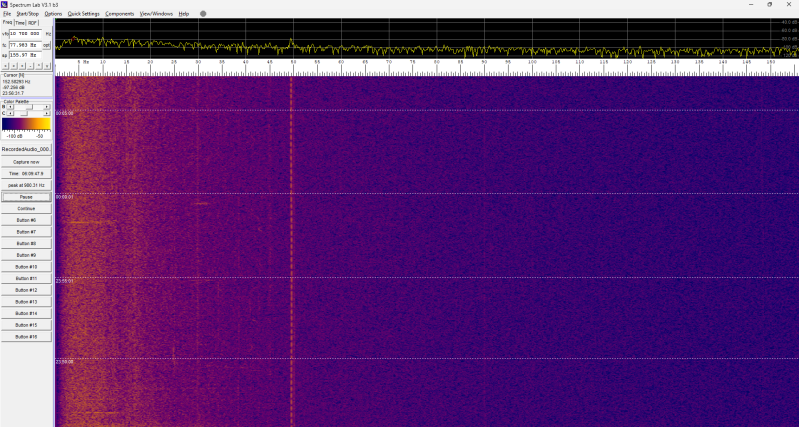Viewport: 799px width, 427px height.
Task: Click Button #6
Action: click(x=26, y=220)
